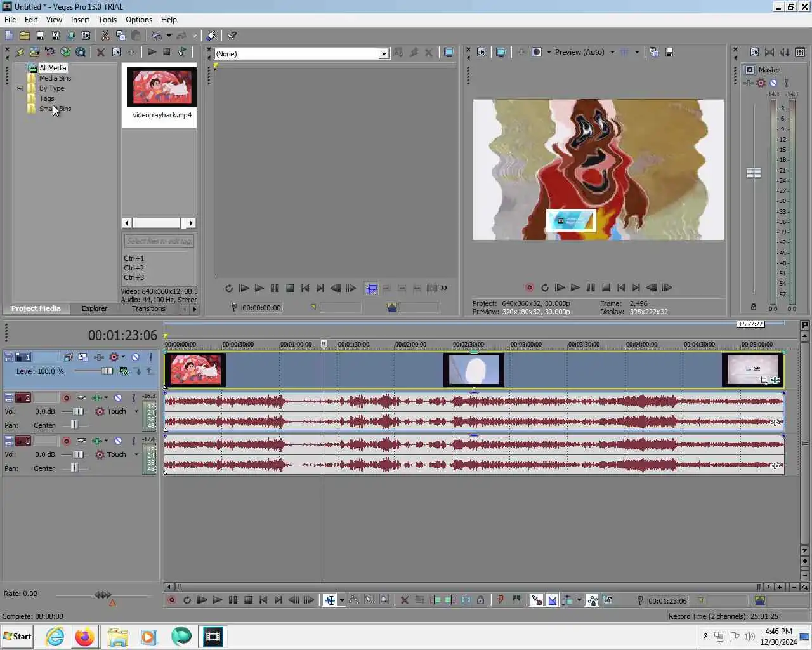Open Undo history dropdown arrow in toolbar

[x=169, y=36]
